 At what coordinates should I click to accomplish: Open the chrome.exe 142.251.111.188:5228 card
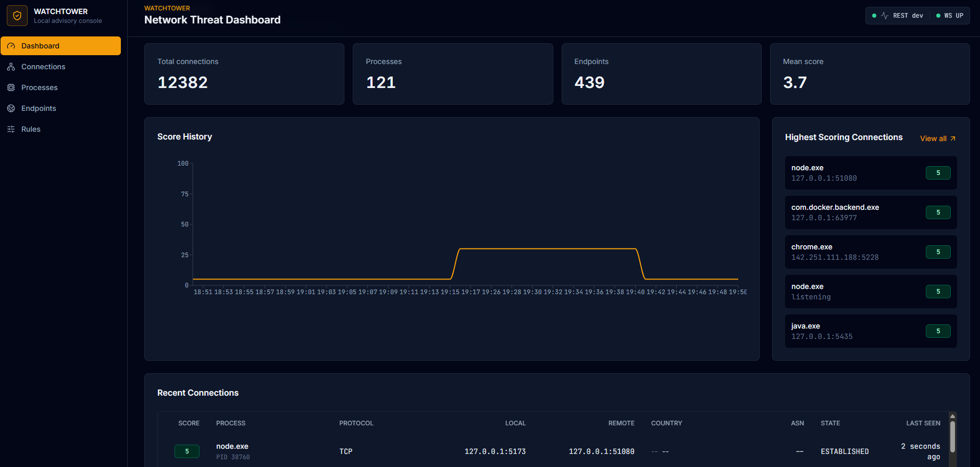point(871,252)
